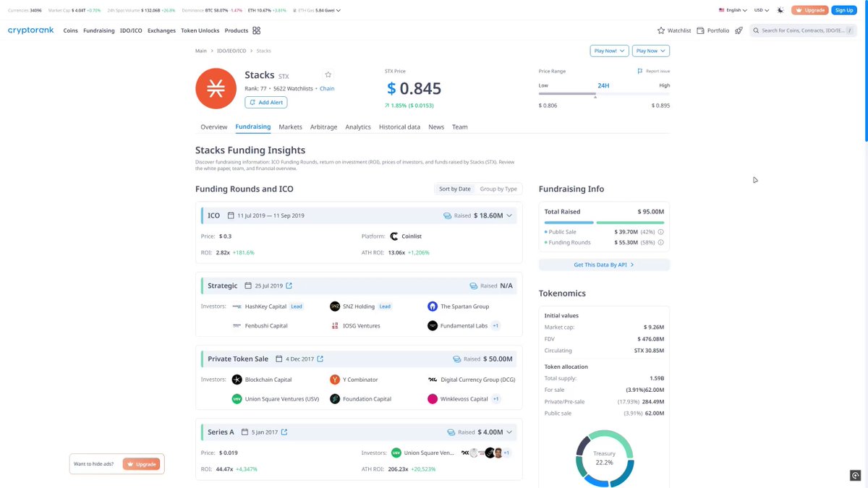Show more Private Token Sale investors +1
Image resolution: width=868 pixels, height=488 pixels.
pyautogui.click(x=495, y=399)
